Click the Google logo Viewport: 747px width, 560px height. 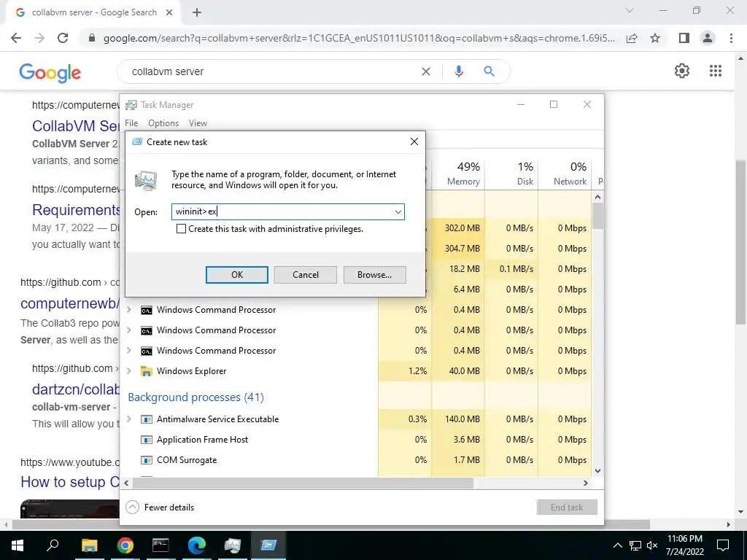coord(50,72)
